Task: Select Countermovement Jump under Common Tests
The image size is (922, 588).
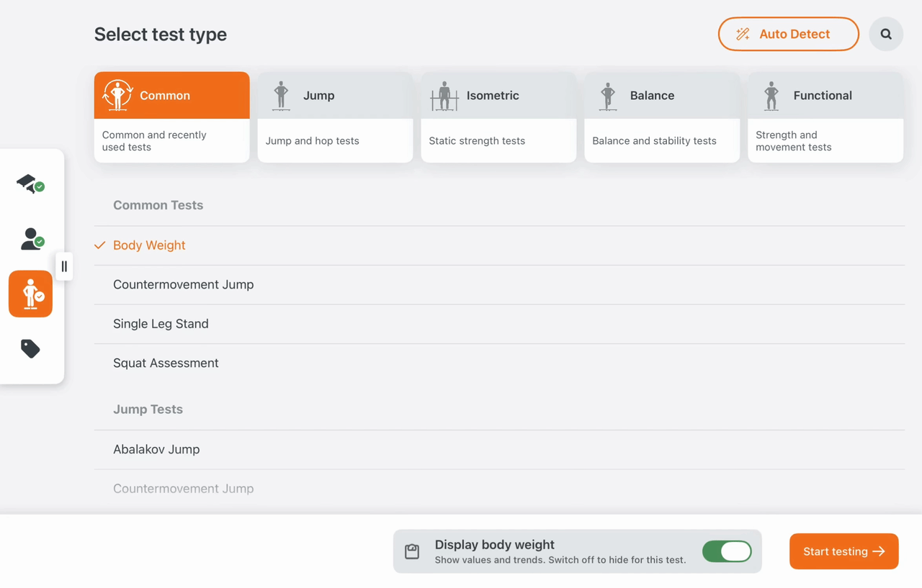Action: (499, 285)
